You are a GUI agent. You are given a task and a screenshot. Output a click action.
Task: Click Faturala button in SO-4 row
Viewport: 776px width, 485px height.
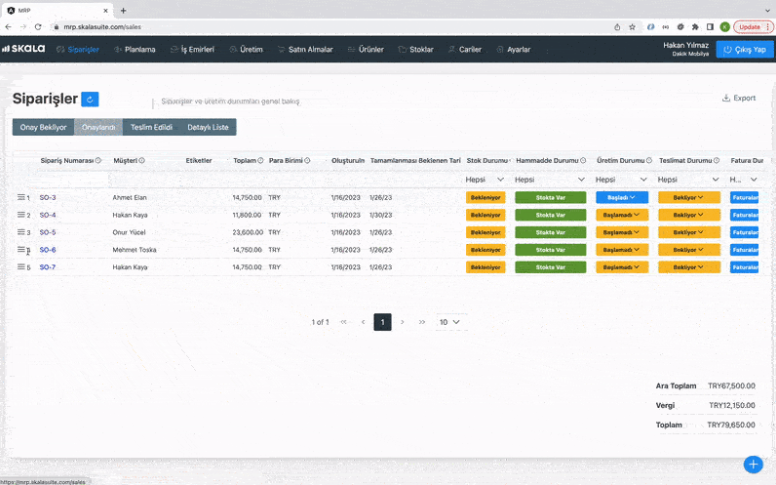tap(744, 215)
